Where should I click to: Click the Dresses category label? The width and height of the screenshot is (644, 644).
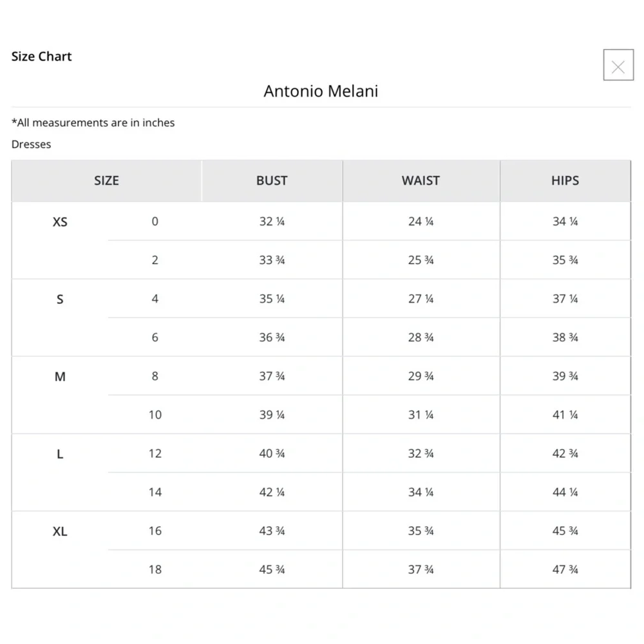tap(31, 144)
